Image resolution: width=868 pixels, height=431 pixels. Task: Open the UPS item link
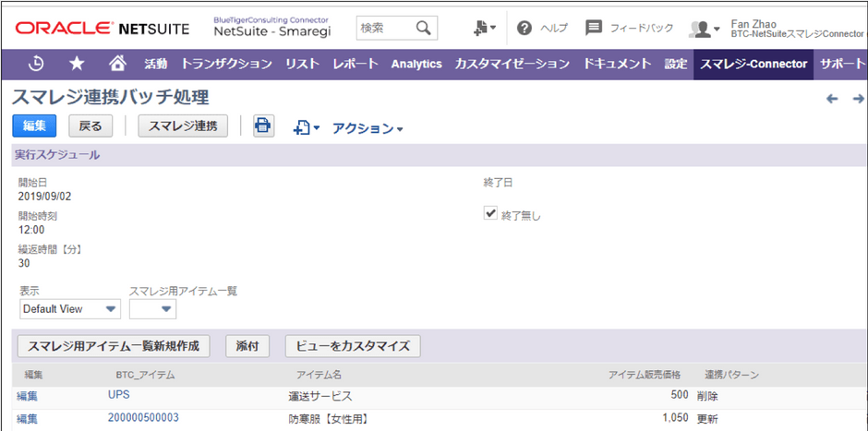coord(118,395)
